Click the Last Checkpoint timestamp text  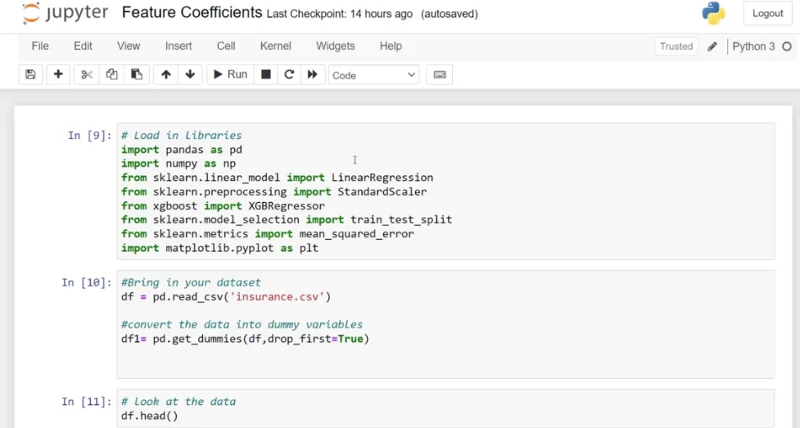(339, 14)
